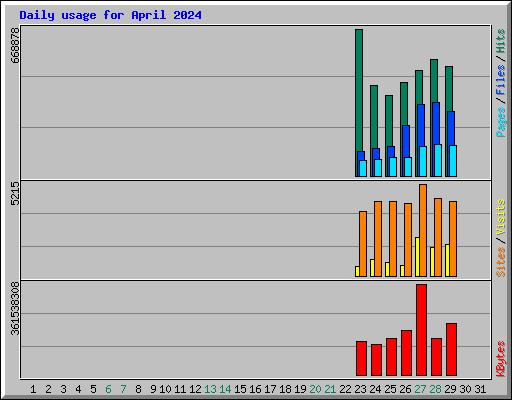Click the orange visits bar for day 24
This screenshot has height=400, width=512.
[x=378, y=239]
